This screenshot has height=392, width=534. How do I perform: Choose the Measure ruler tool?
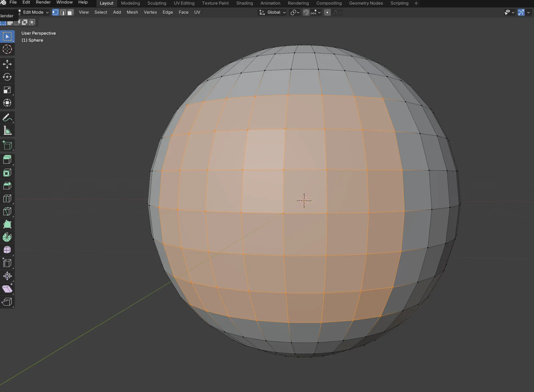7,131
